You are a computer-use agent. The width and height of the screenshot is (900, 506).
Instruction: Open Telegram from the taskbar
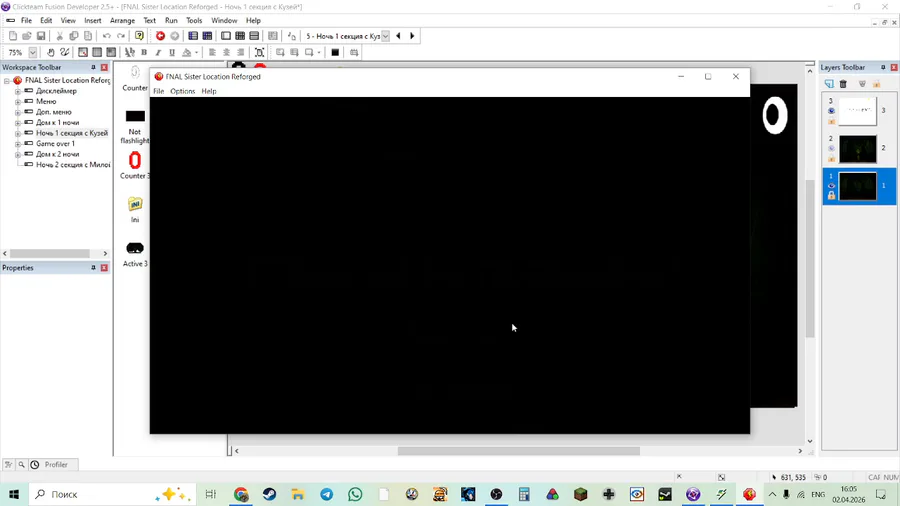[x=327, y=494]
